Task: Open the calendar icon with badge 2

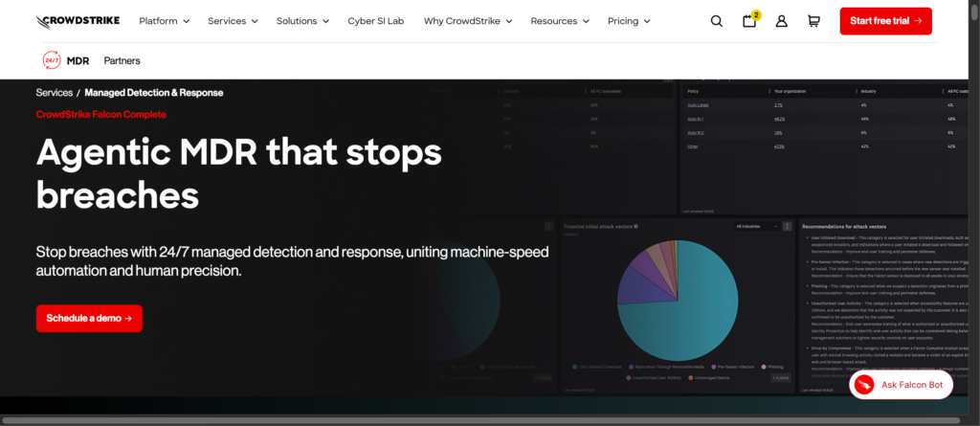Action: [x=750, y=20]
